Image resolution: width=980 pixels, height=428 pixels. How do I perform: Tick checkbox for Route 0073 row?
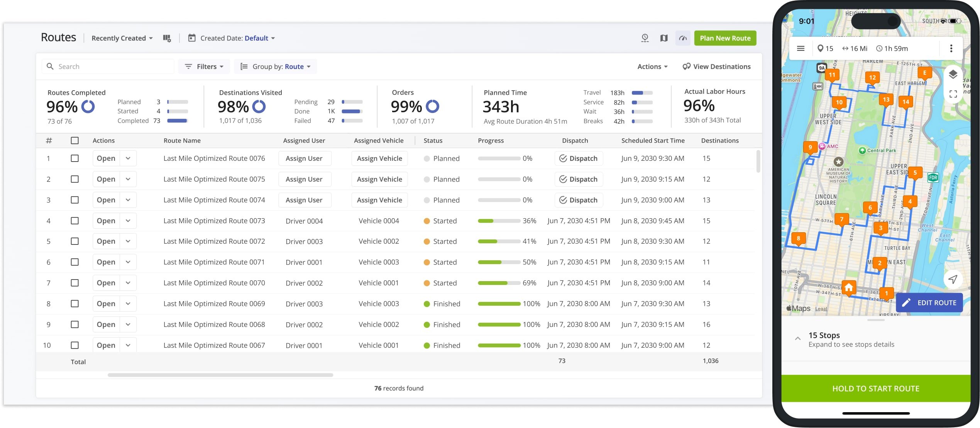pyautogui.click(x=74, y=221)
